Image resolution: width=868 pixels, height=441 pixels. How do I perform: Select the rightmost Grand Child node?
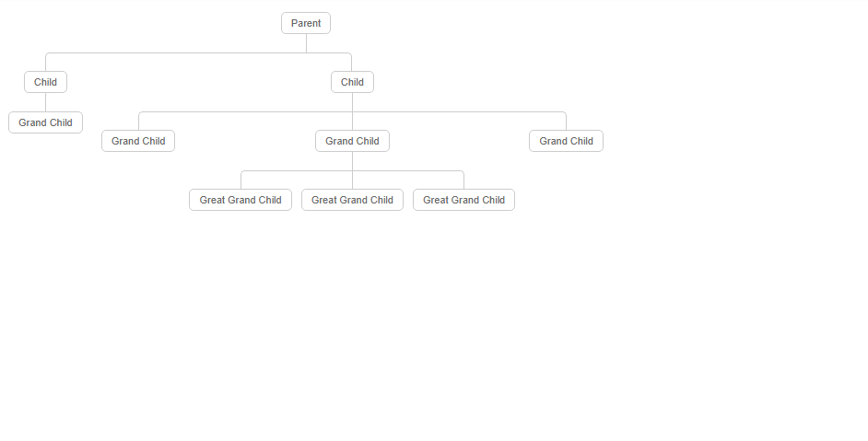tap(566, 141)
